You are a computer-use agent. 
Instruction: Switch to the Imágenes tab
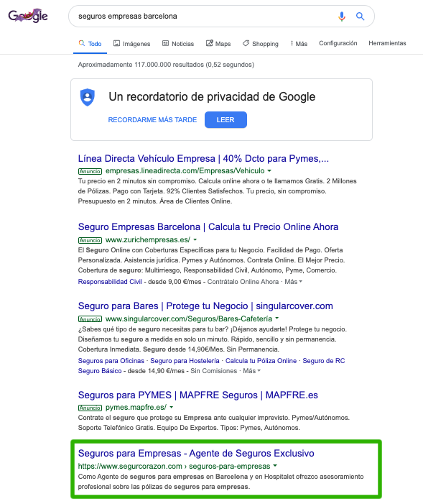[x=131, y=43]
